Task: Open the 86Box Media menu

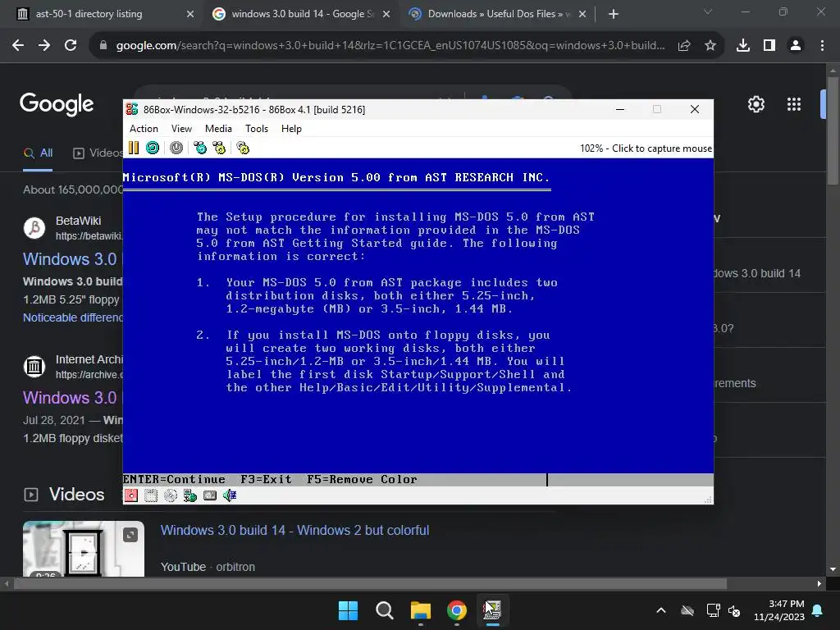Action: pyautogui.click(x=218, y=129)
